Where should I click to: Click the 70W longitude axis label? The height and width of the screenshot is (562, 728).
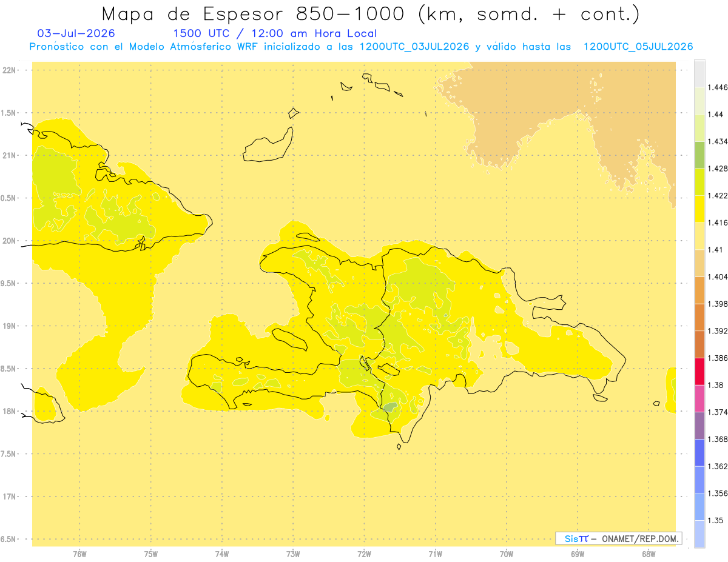507,554
